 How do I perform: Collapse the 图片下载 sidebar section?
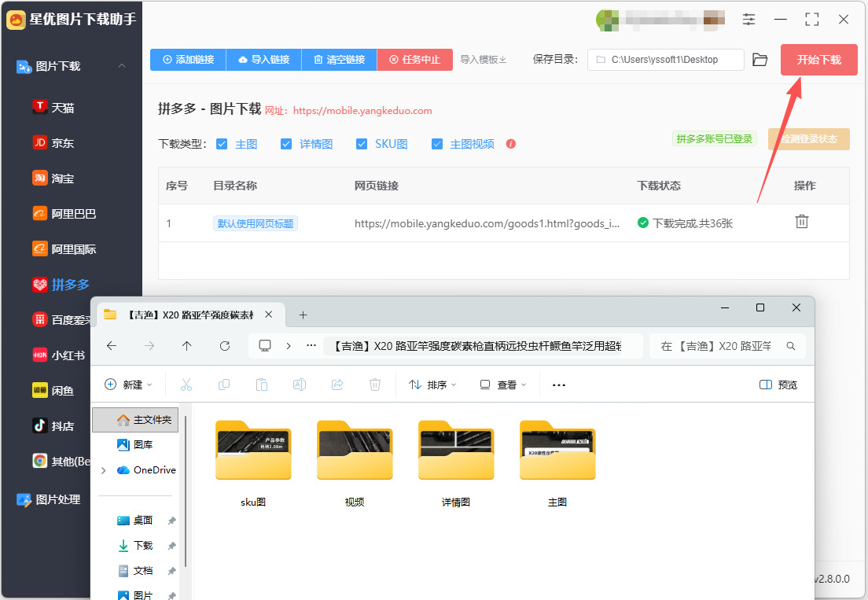pos(122,66)
